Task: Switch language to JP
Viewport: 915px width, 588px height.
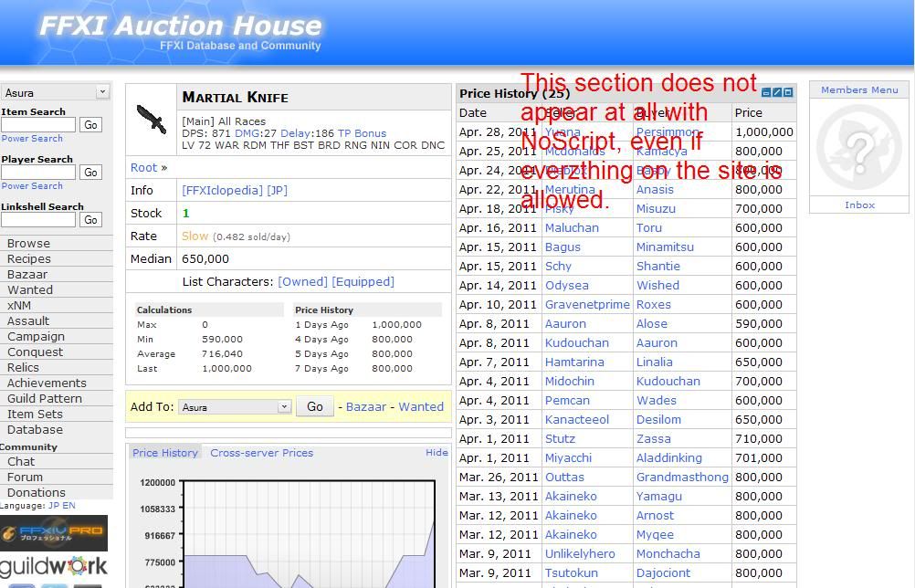Action: tap(54, 506)
